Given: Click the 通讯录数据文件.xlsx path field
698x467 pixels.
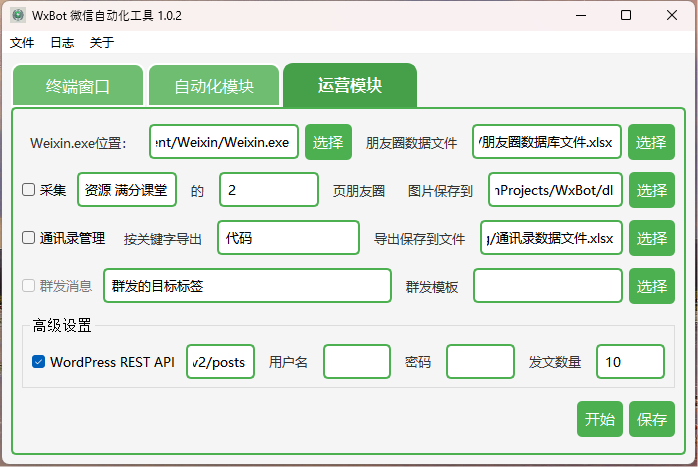Looking at the screenshot, I should pos(551,238).
